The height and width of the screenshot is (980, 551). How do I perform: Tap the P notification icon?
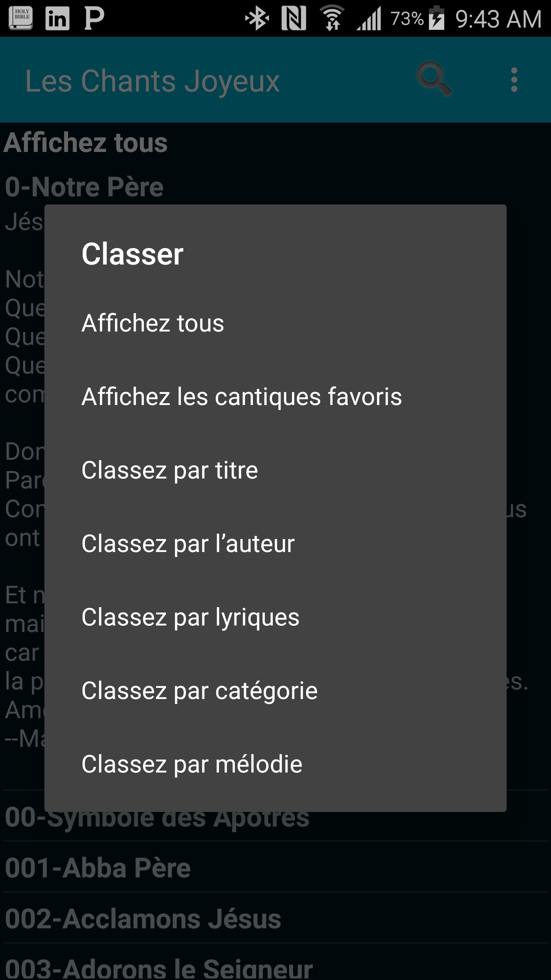click(x=94, y=18)
